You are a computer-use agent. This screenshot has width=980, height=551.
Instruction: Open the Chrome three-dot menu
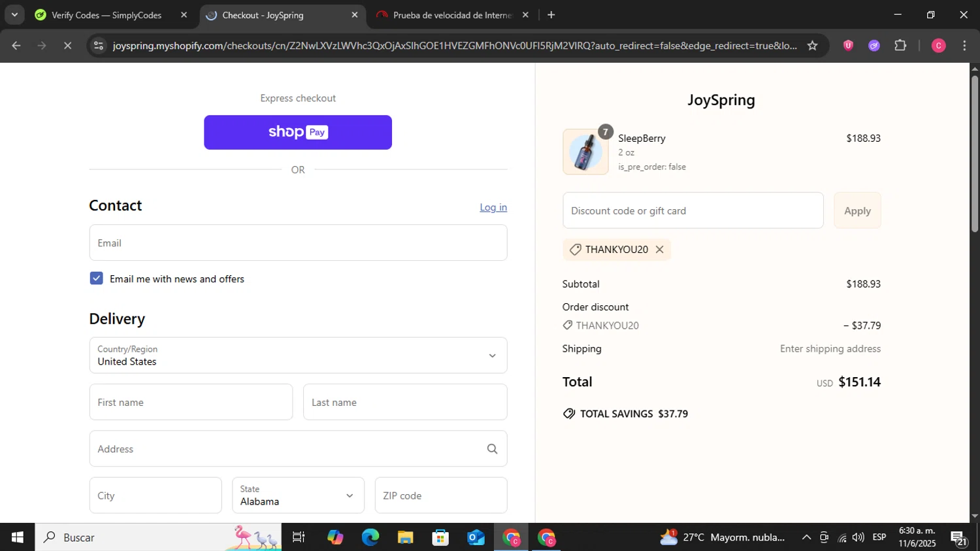tap(964, 46)
